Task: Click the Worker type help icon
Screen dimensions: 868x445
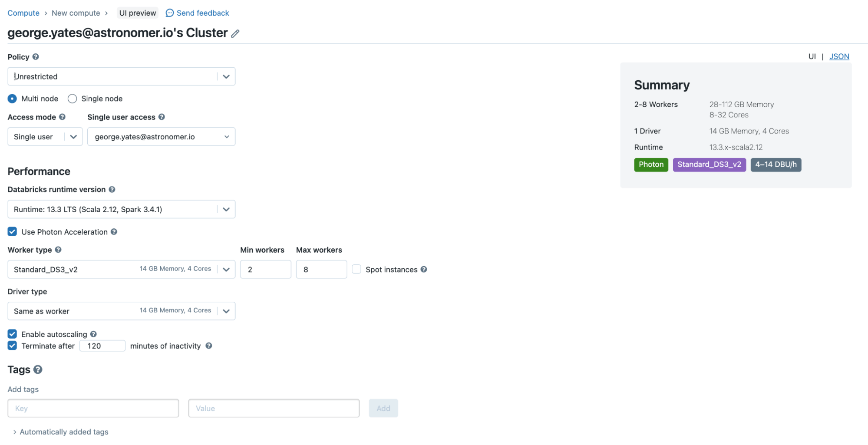Action: point(58,250)
